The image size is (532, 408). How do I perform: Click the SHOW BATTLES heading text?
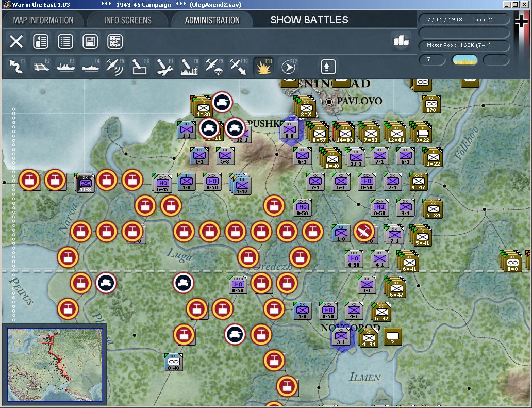point(309,20)
